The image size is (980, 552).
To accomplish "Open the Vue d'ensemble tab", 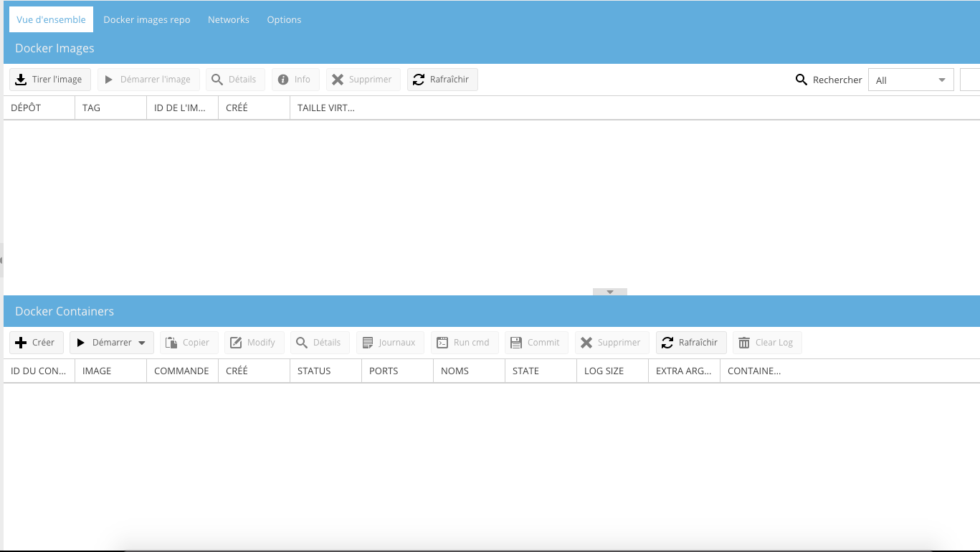I will (51, 19).
